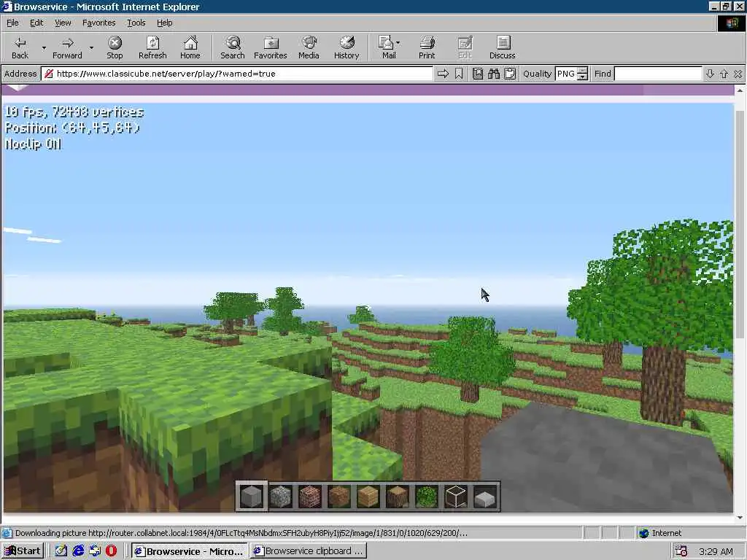The image size is (747, 560).
Task: Select the cobblestone block in hotbar
Action: pos(281,496)
